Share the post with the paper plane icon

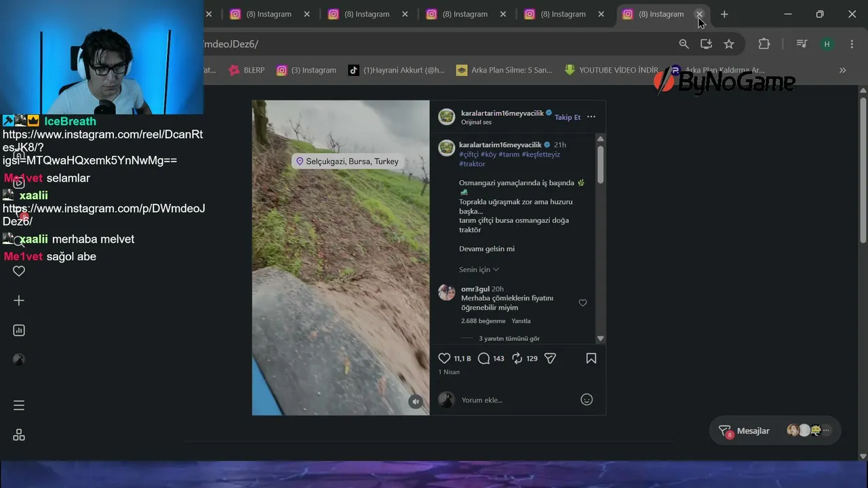pyautogui.click(x=550, y=359)
